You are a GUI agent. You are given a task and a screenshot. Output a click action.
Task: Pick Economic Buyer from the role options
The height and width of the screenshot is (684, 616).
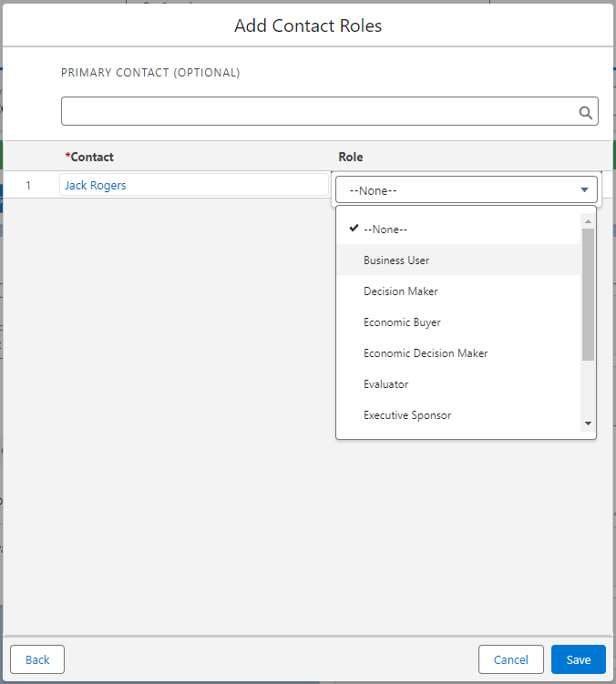[x=402, y=322]
